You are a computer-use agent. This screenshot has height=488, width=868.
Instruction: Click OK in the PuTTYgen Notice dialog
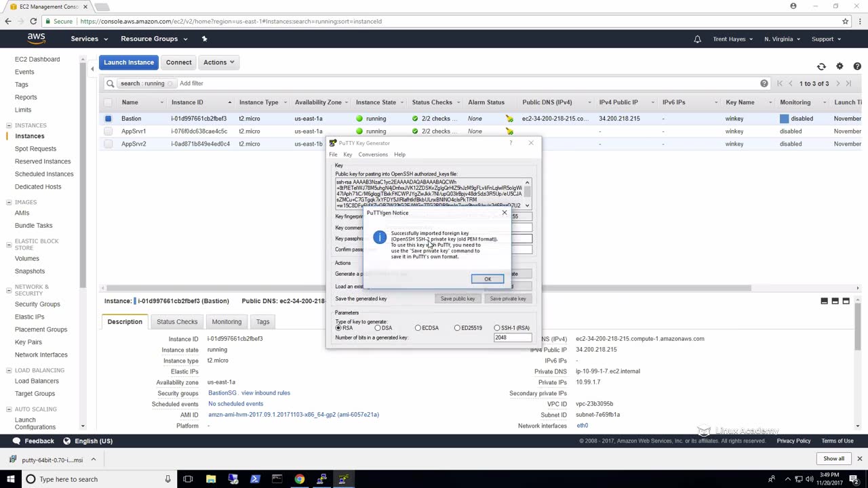[x=487, y=279]
